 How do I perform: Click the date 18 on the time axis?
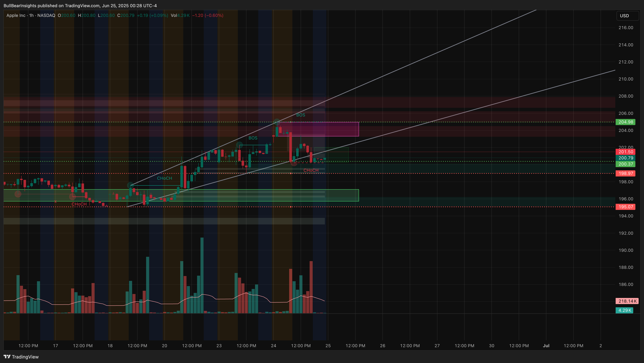(x=110, y=345)
